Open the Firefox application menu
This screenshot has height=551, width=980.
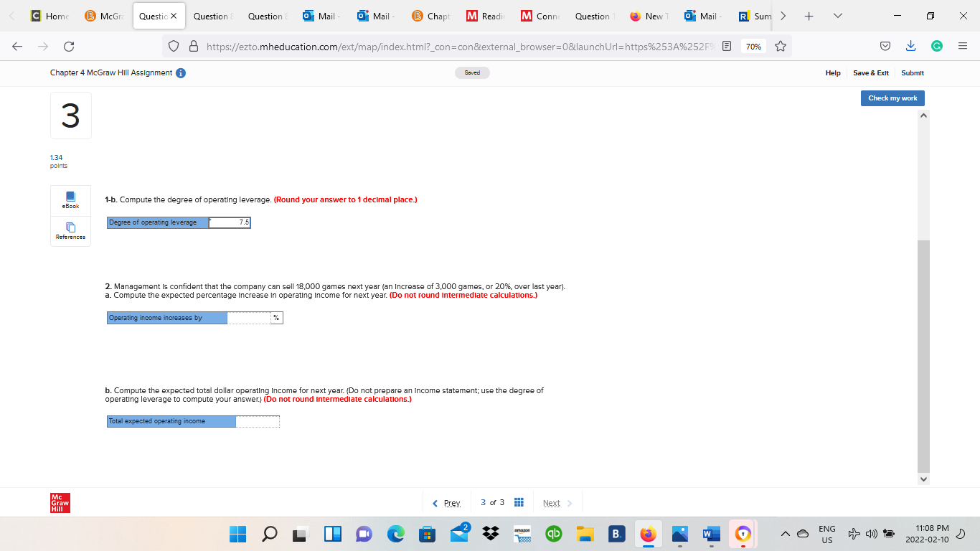coord(962,47)
